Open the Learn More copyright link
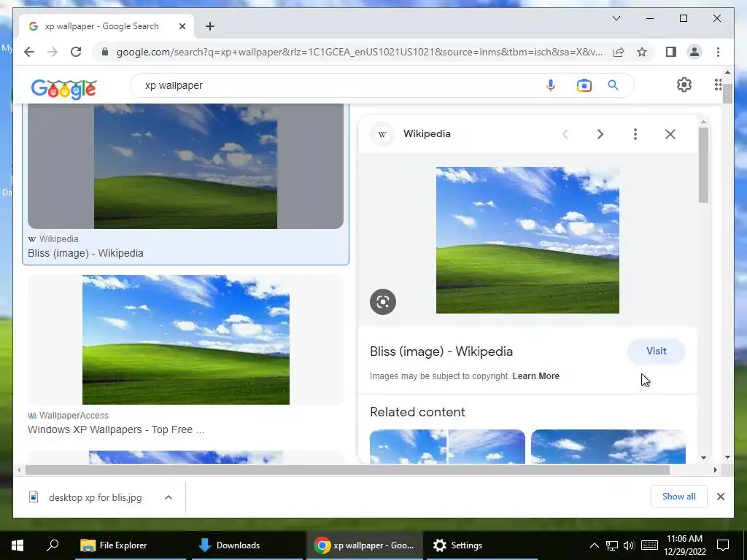Screen dimensions: 747x560 (536, 376)
